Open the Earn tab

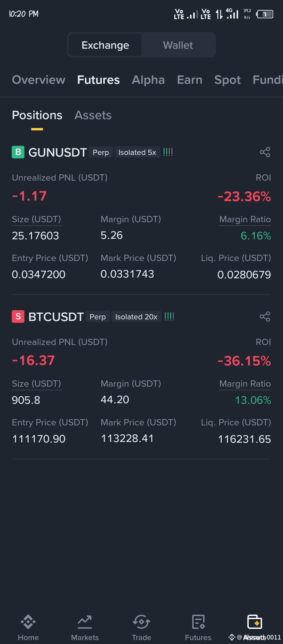click(x=190, y=80)
